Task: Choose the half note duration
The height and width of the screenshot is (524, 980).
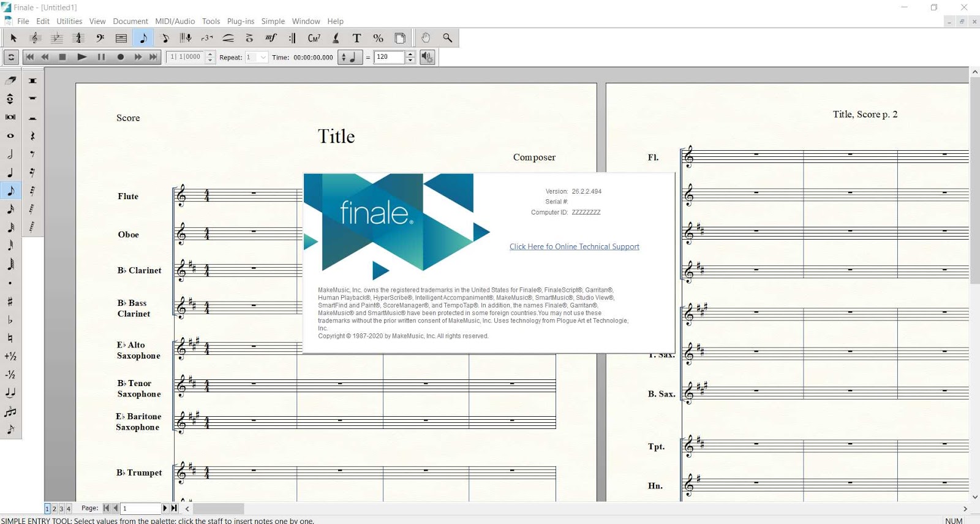Action: [x=10, y=154]
